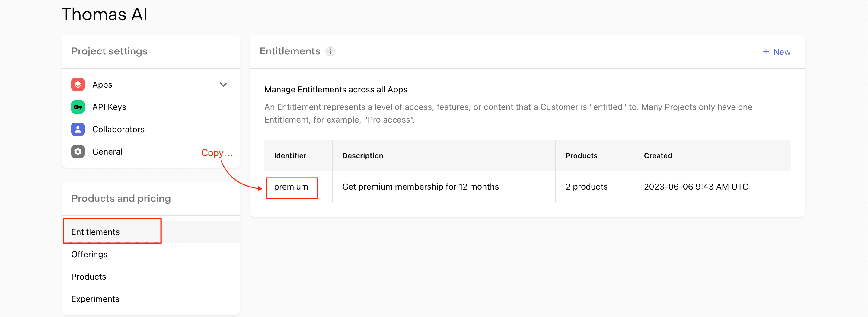Open the Experiments section
This screenshot has height=317, width=868.
tap(95, 299)
